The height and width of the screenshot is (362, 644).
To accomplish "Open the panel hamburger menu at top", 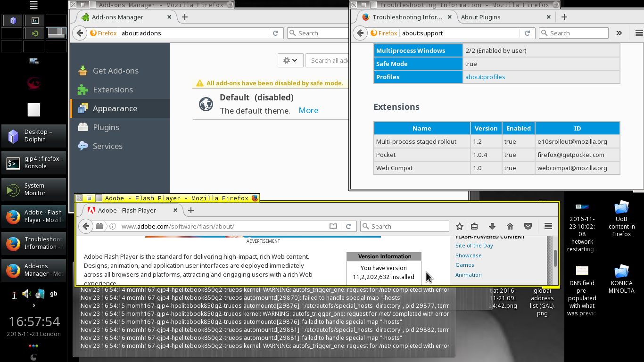I will click(33, 5).
